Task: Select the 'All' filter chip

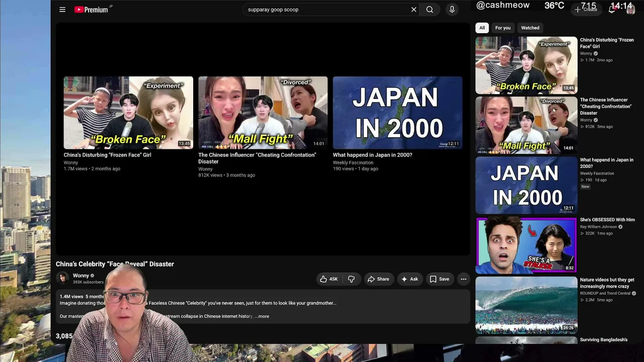Action: click(x=482, y=28)
